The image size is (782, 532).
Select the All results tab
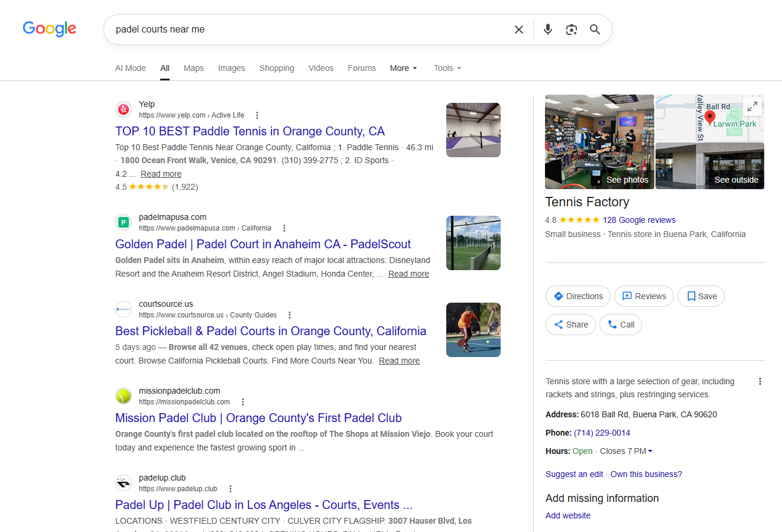pos(165,68)
